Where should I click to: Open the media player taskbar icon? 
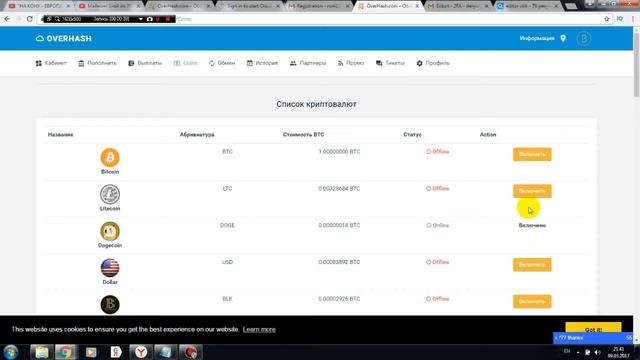pyautogui.click(x=91, y=352)
